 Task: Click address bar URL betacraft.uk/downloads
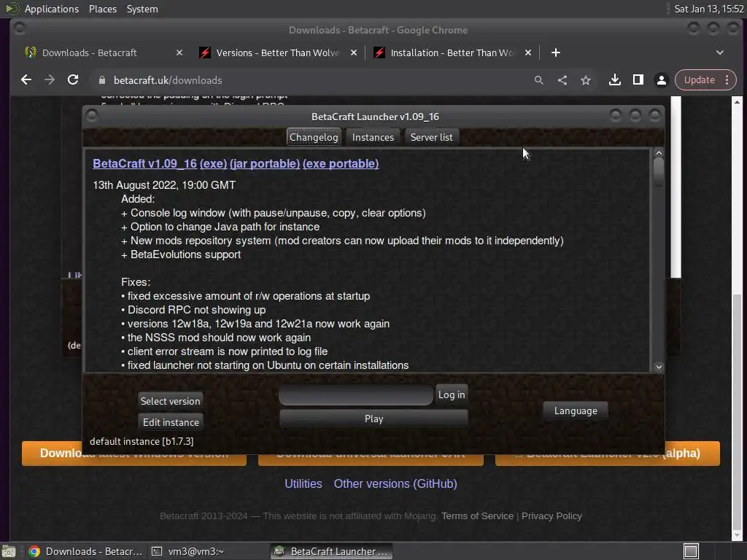tap(168, 80)
